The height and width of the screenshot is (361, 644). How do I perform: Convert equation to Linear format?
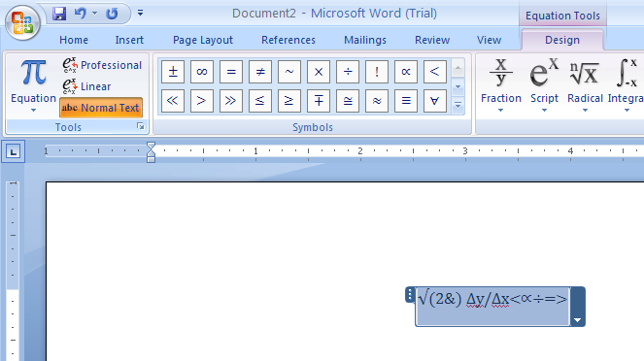point(86,86)
